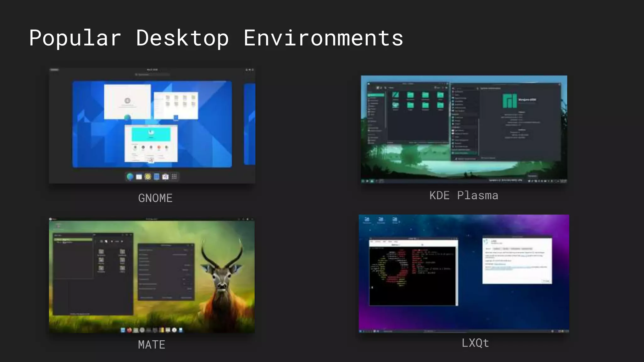Screen dimensions: 644x362
Task: Select the 'KDE Plasma' caption text
Action: click(x=464, y=195)
